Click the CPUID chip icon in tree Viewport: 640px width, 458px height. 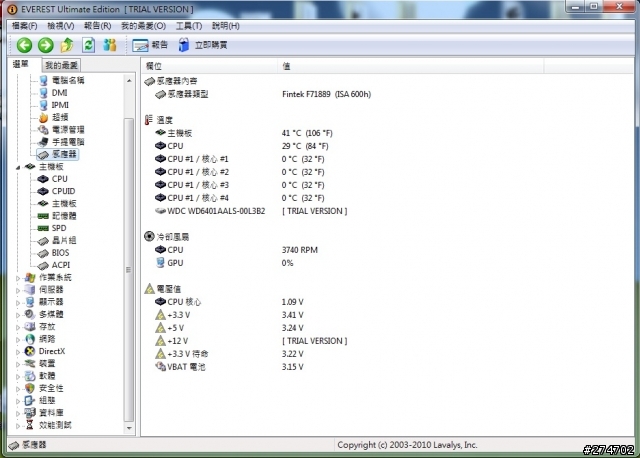[43, 191]
